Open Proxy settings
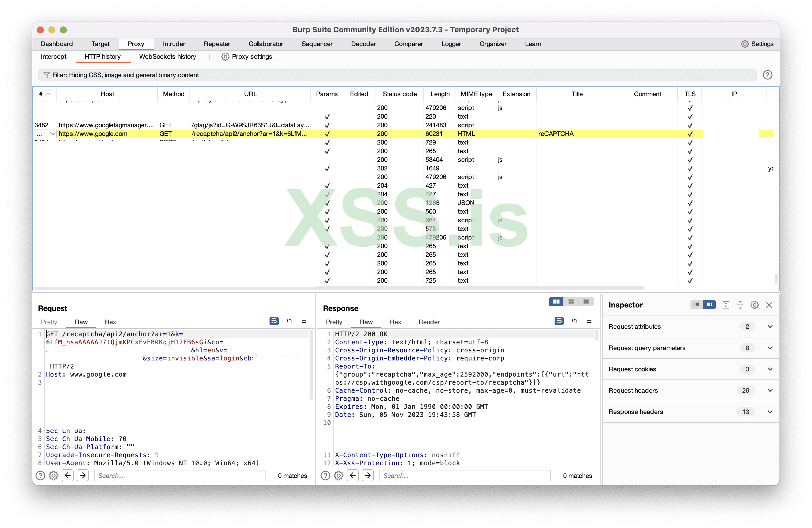This screenshot has width=812, height=528. [x=247, y=57]
